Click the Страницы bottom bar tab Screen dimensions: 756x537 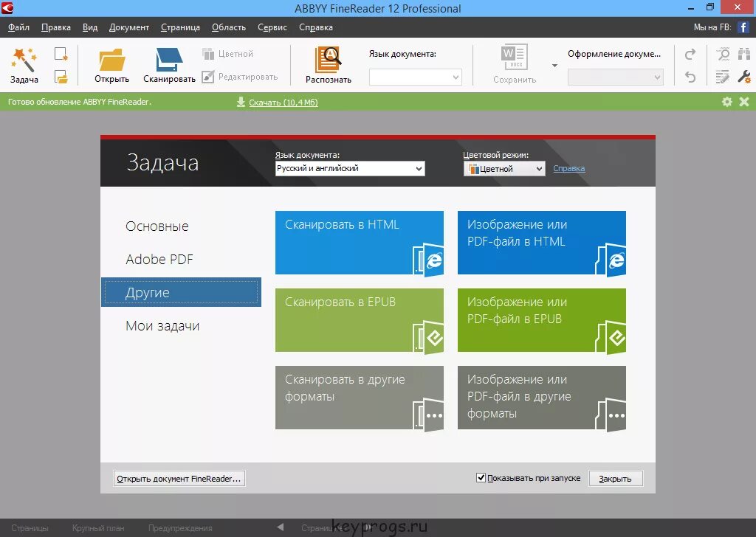pyautogui.click(x=30, y=528)
